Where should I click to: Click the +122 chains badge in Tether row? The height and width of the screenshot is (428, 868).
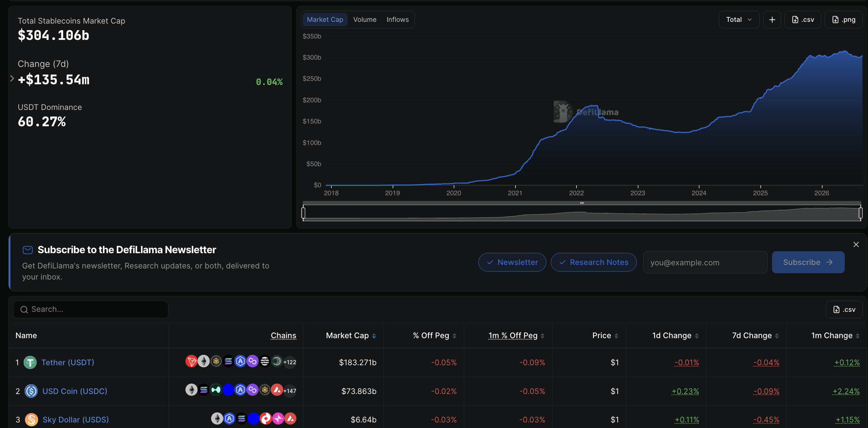[x=290, y=362]
